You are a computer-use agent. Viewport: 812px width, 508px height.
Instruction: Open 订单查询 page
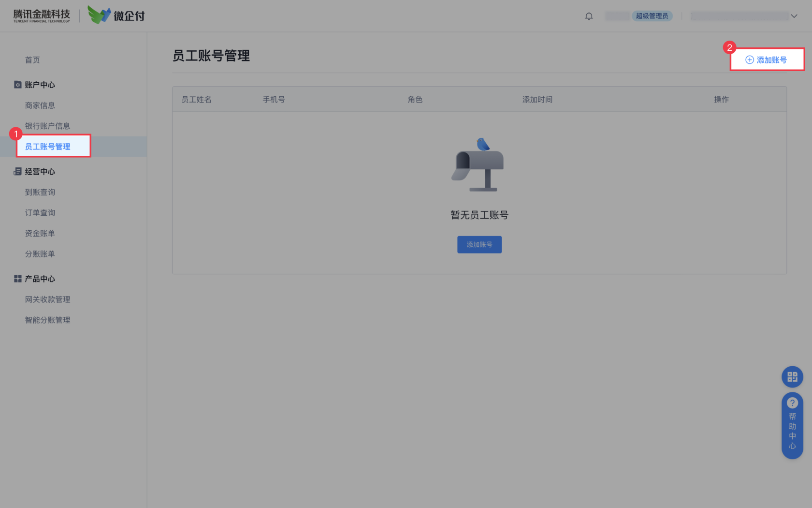click(x=40, y=213)
